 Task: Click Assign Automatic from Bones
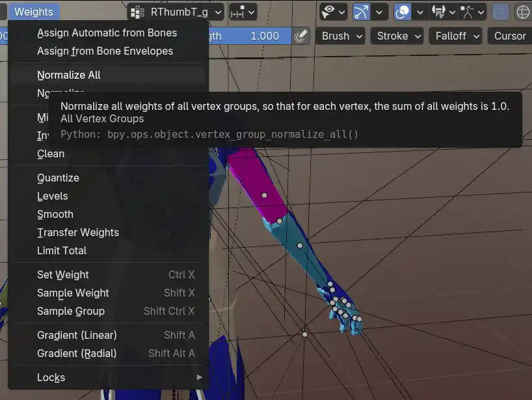107,33
